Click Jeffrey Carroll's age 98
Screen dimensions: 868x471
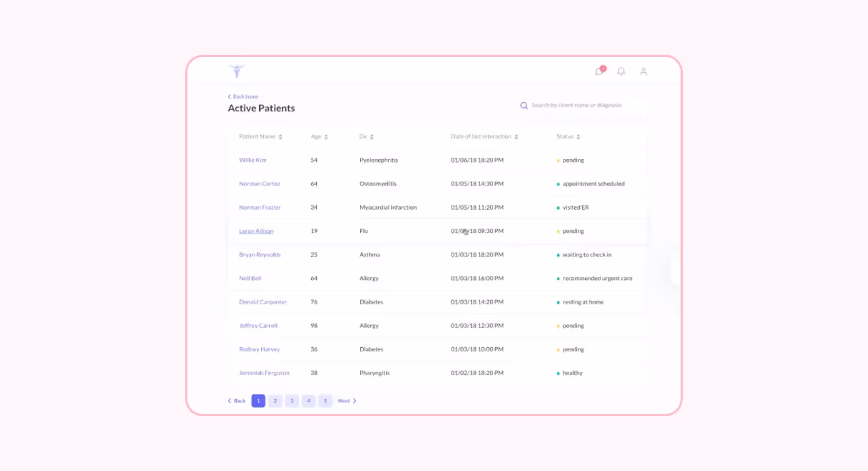click(x=314, y=325)
